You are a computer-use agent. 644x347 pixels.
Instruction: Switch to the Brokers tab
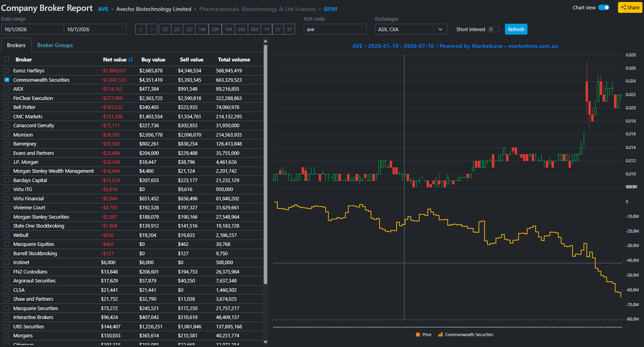click(17, 45)
